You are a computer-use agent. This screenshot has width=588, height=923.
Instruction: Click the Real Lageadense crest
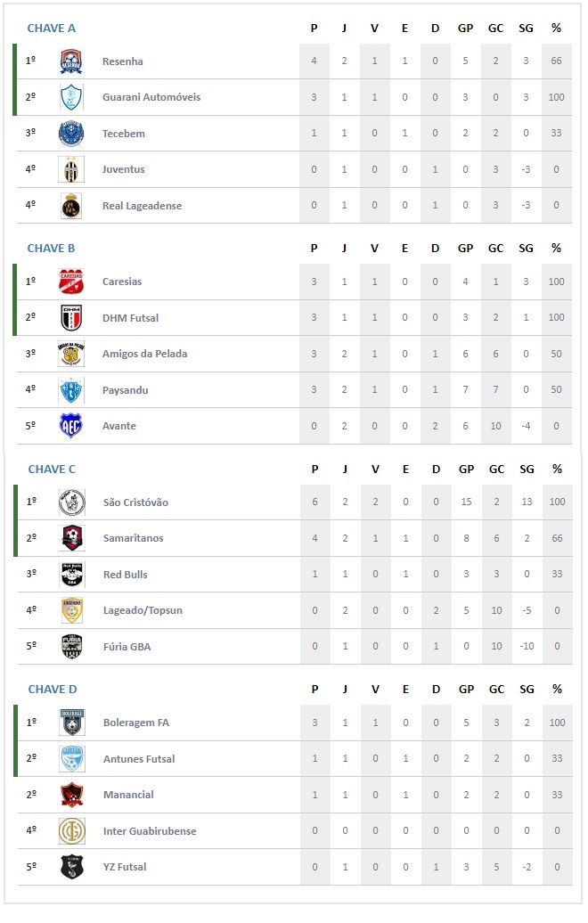click(x=71, y=206)
